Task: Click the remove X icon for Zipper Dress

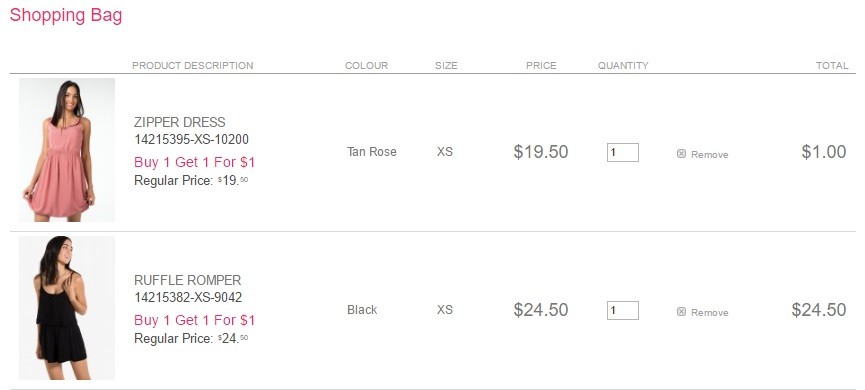Action: (x=681, y=154)
